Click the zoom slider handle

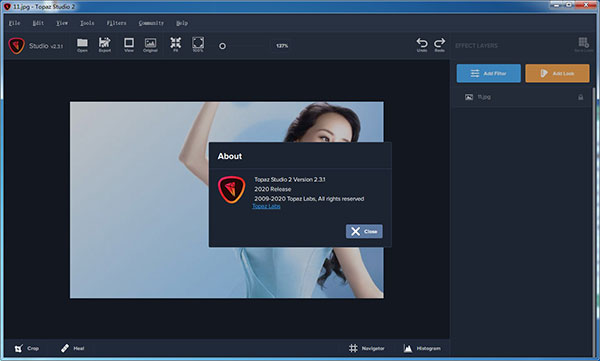(x=222, y=46)
